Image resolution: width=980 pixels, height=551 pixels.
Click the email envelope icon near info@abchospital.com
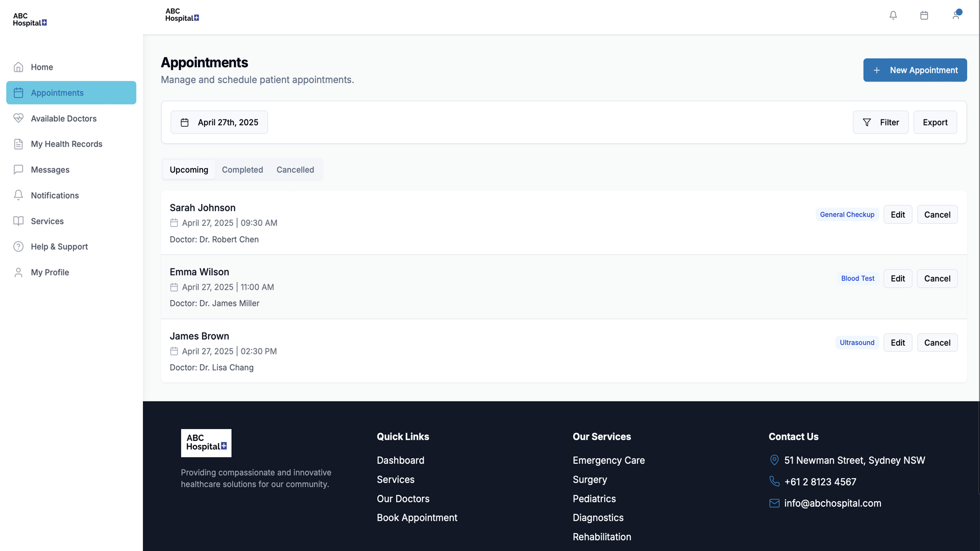tap(774, 503)
